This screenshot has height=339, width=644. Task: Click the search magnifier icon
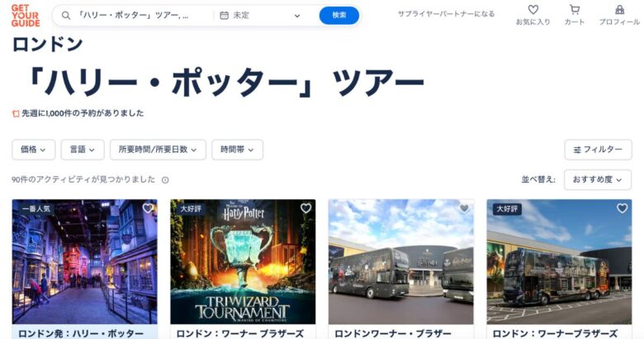coord(66,16)
